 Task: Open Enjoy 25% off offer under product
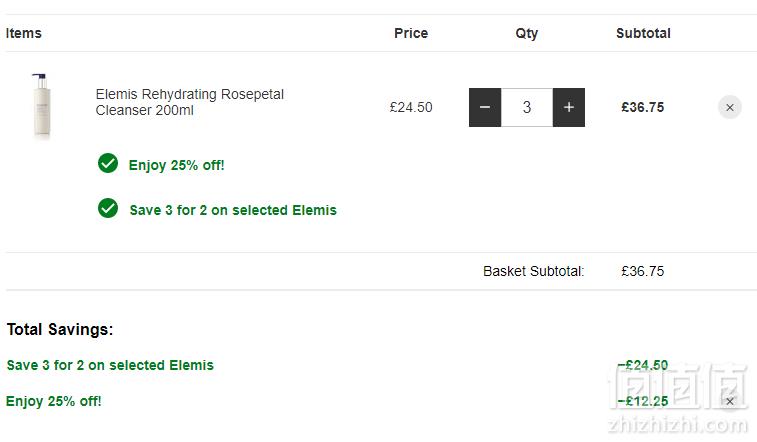[176, 165]
